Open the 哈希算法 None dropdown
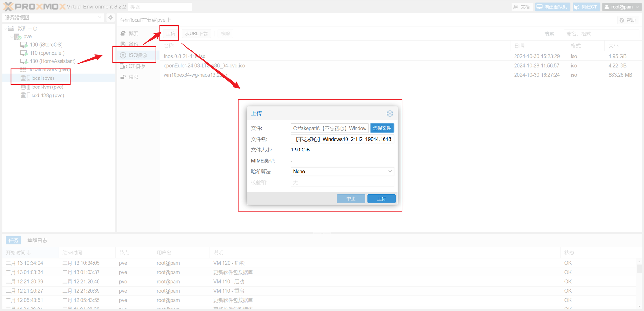644x311 pixels. [342, 172]
